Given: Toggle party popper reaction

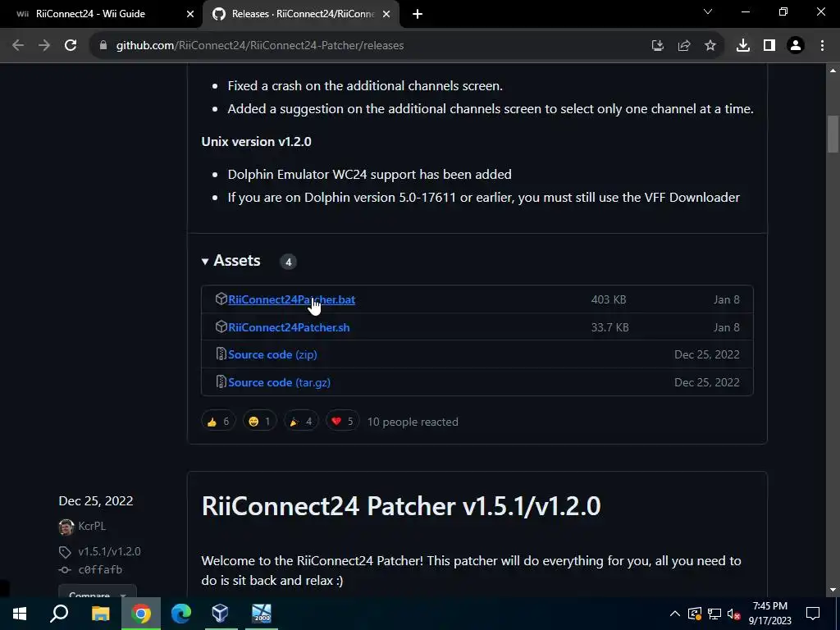Looking at the screenshot, I should 301,422.
